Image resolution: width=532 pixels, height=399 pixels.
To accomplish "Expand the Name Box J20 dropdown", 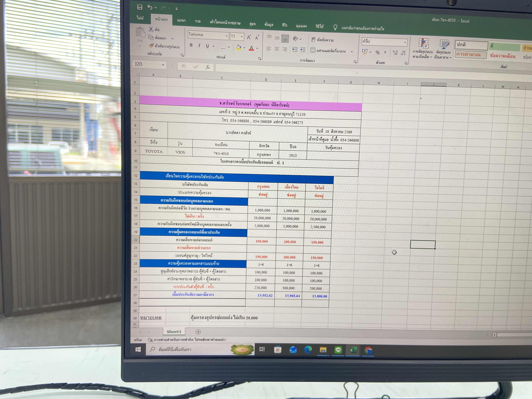I will pos(163,65).
